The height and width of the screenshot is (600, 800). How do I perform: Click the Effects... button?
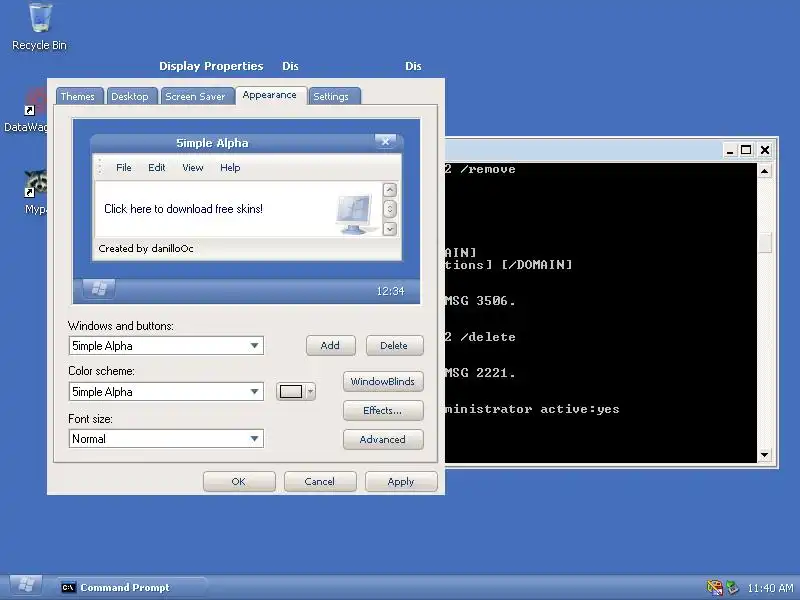[x=383, y=410]
